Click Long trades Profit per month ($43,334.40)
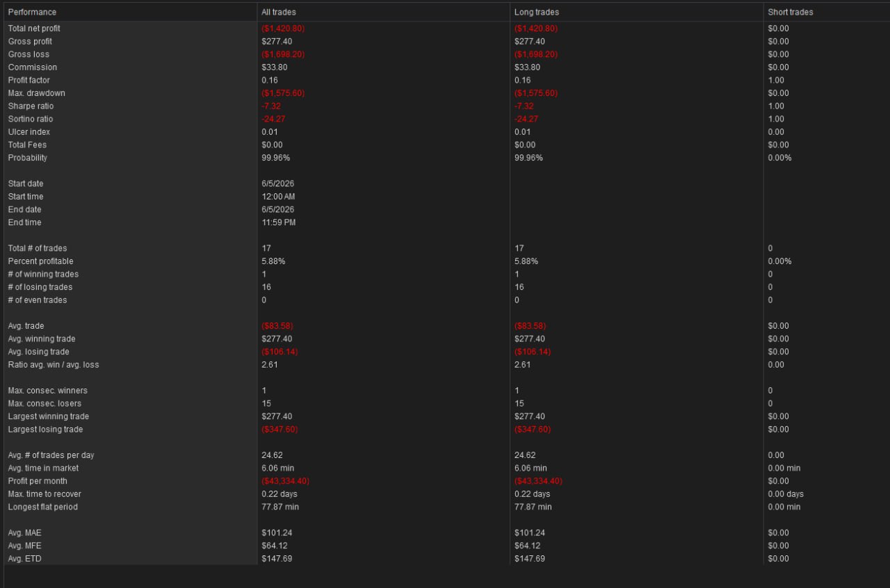 (539, 481)
